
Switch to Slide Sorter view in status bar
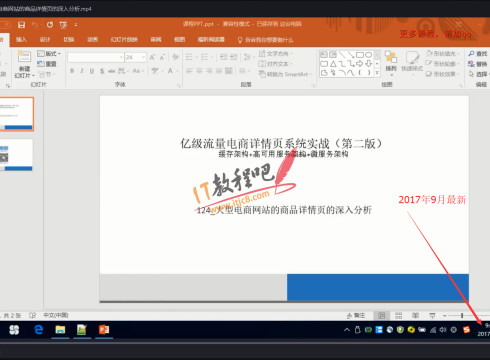tap(398, 315)
